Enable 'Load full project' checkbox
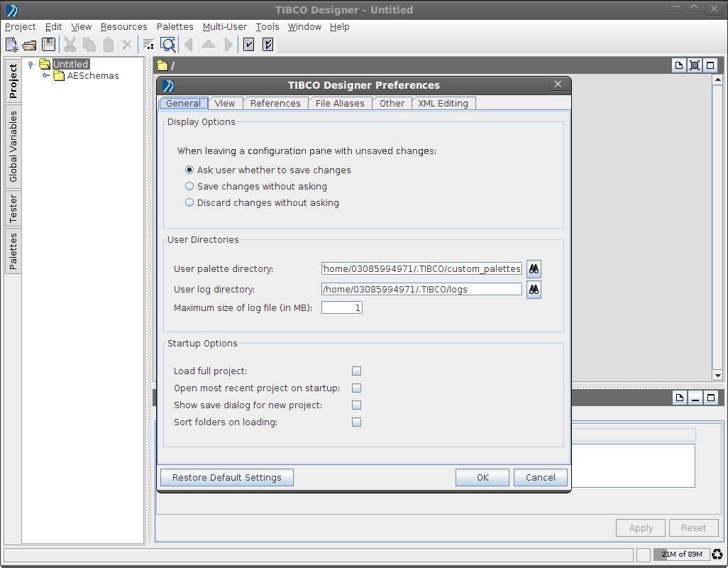The height and width of the screenshot is (568, 728). 357,371
